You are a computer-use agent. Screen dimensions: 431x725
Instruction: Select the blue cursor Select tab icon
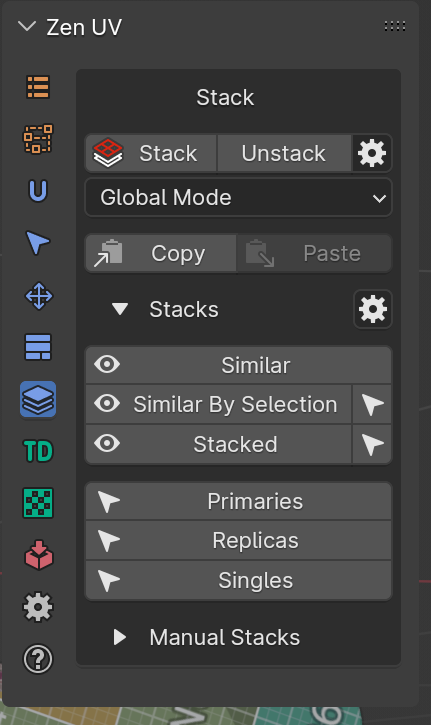38,243
